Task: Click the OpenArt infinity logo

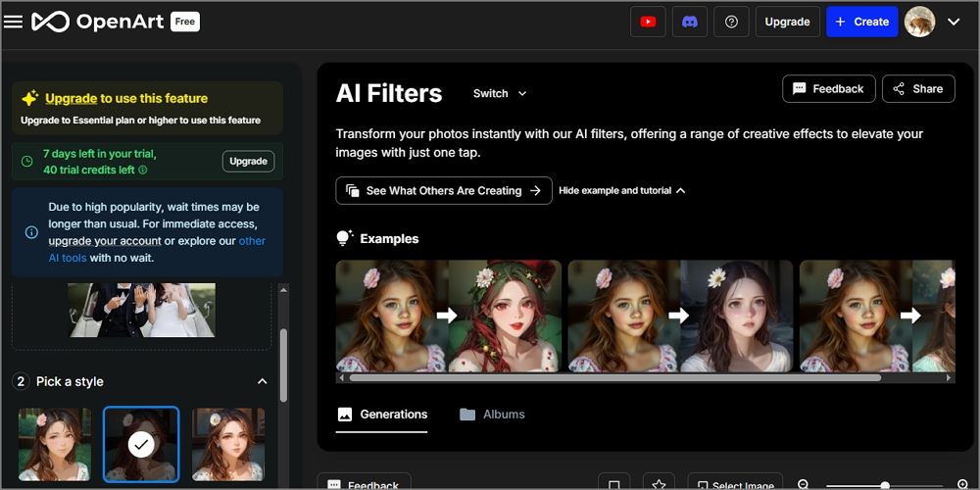Action: pyautogui.click(x=51, y=22)
